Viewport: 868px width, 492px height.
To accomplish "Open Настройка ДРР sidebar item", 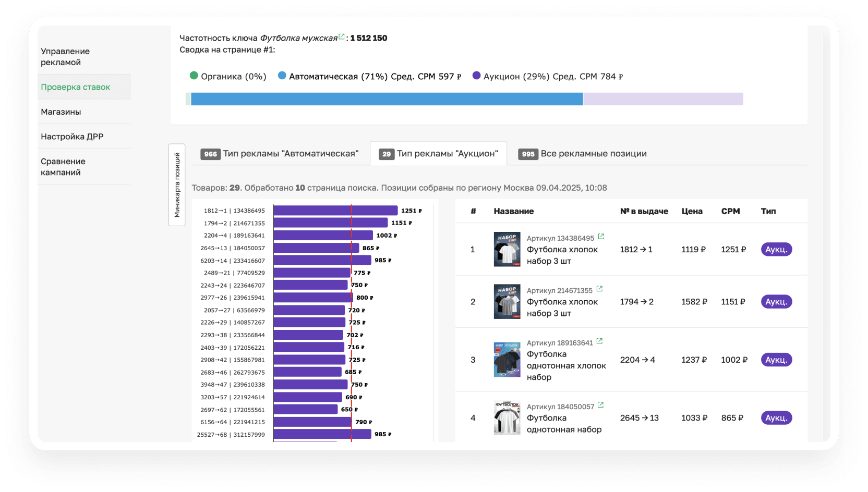I will [72, 137].
